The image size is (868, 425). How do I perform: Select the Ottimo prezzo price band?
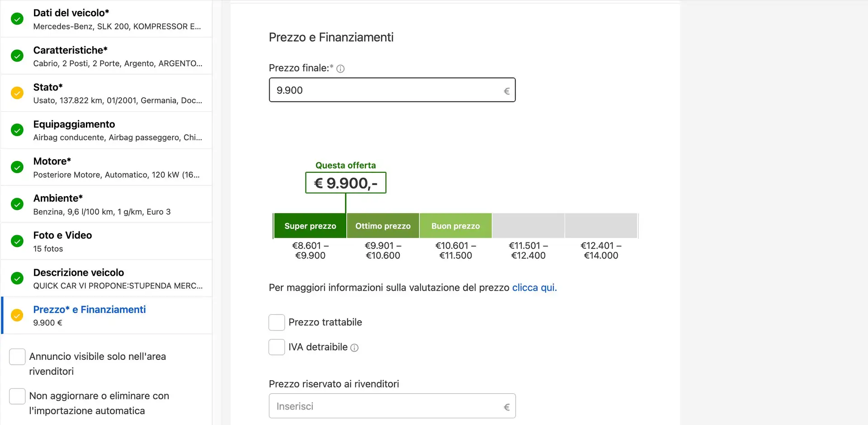(383, 226)
